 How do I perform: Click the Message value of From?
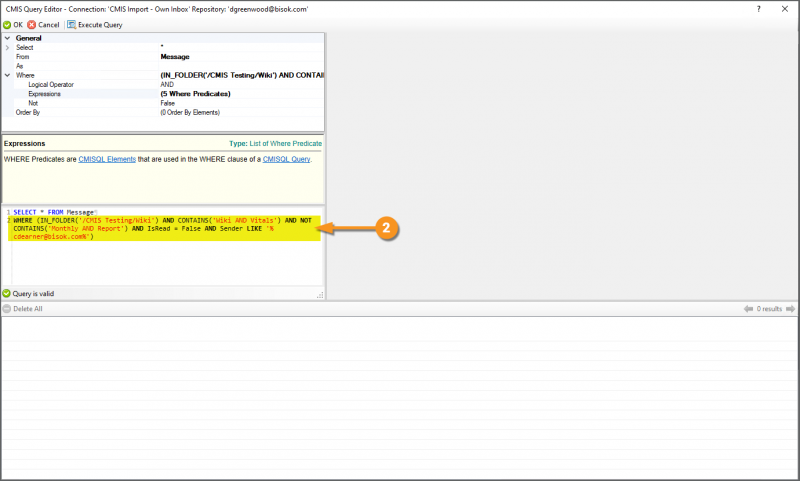[x=175, y=57]
